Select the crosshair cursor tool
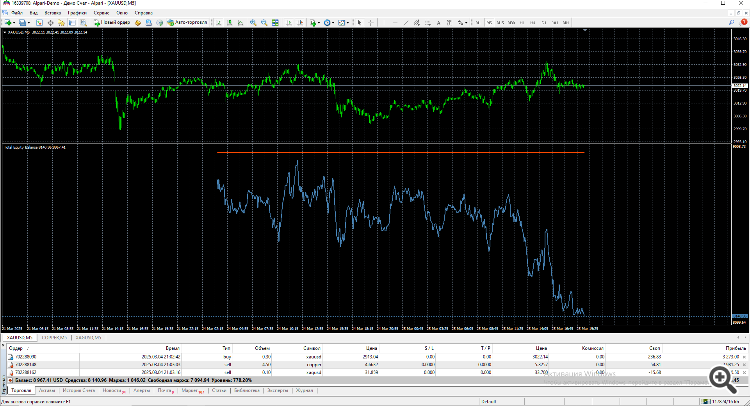 point(371,22)
